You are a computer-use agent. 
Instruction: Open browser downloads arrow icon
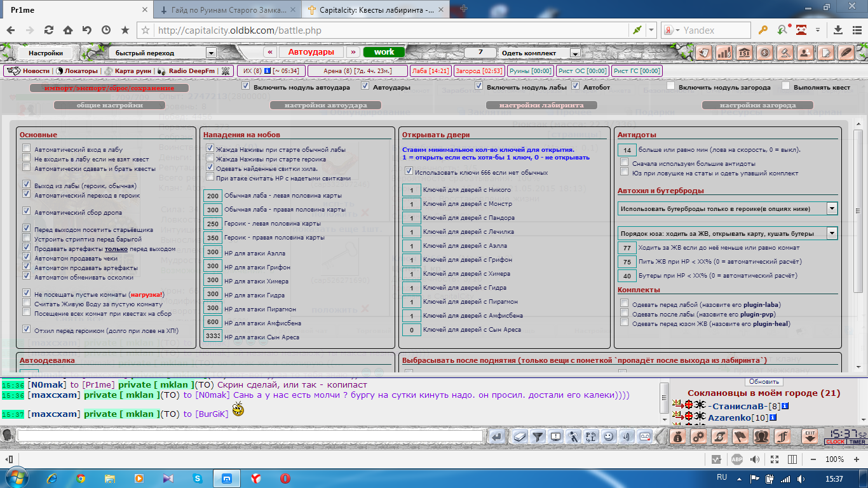click(837, 30)
